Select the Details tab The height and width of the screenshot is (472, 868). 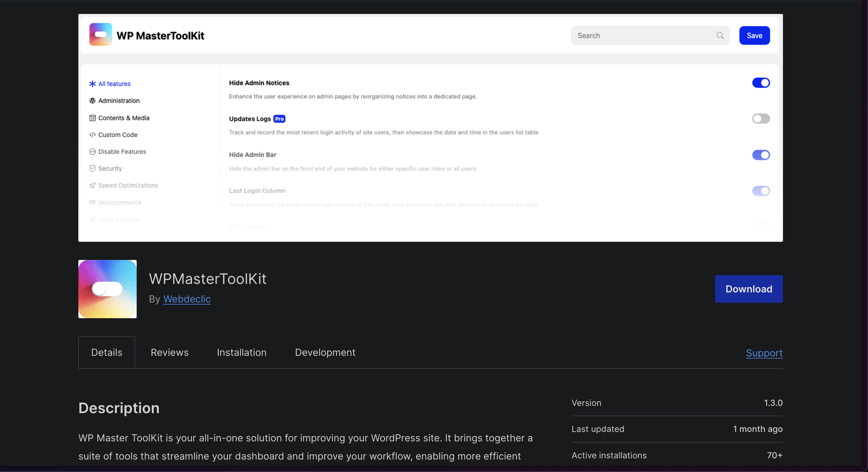(x=107, y=352)
